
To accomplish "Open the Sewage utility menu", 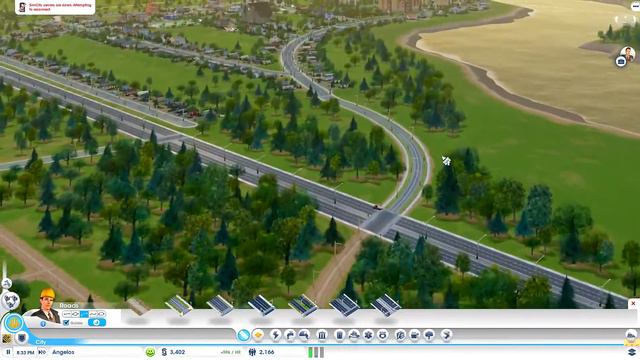I will coord(304,335).
